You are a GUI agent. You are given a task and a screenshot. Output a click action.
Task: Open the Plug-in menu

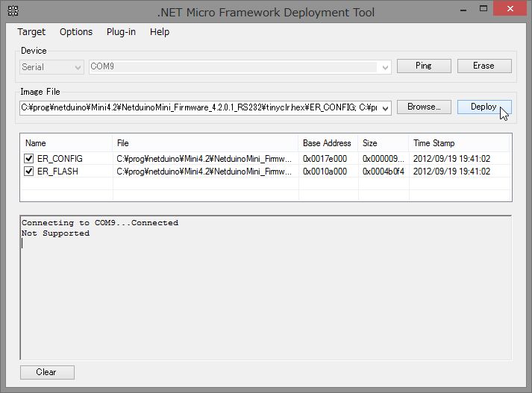coord(121,32)
